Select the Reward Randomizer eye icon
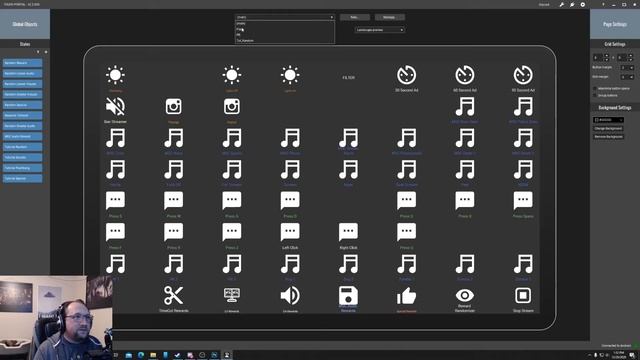The image size is (640, 360). click(x=464, y=295)
